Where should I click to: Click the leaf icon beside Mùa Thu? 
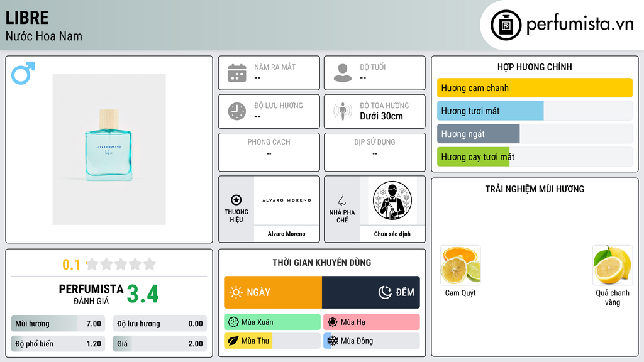point(233,341)
